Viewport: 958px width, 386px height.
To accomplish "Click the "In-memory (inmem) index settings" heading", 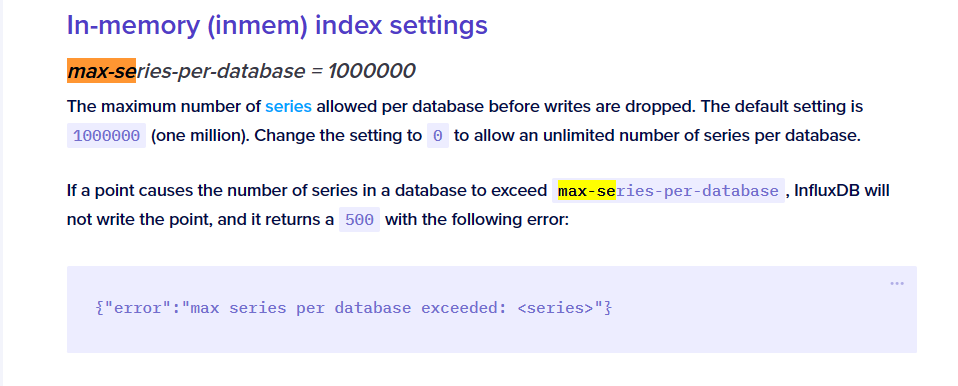I will [277, 25].
